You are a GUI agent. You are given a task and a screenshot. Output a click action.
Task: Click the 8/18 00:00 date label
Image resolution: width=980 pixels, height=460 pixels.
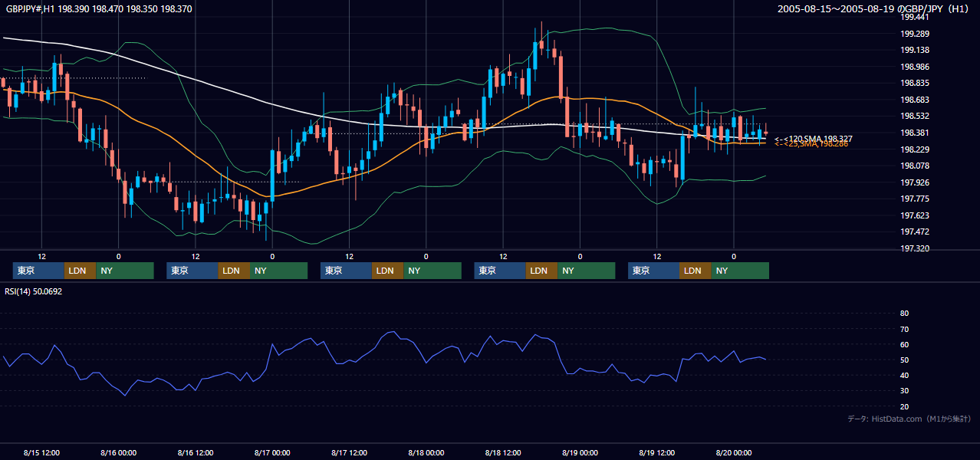426,452
